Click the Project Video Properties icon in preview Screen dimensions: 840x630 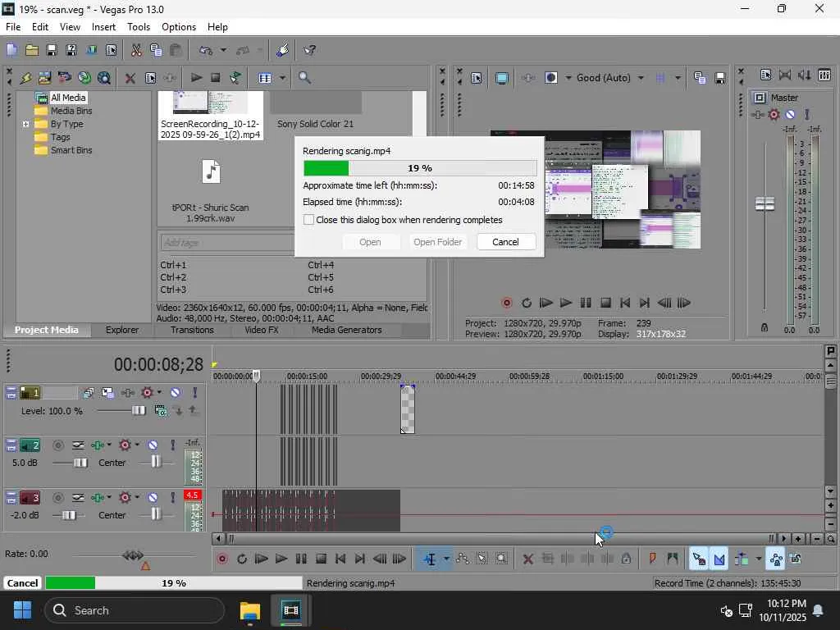pos(476,78)
